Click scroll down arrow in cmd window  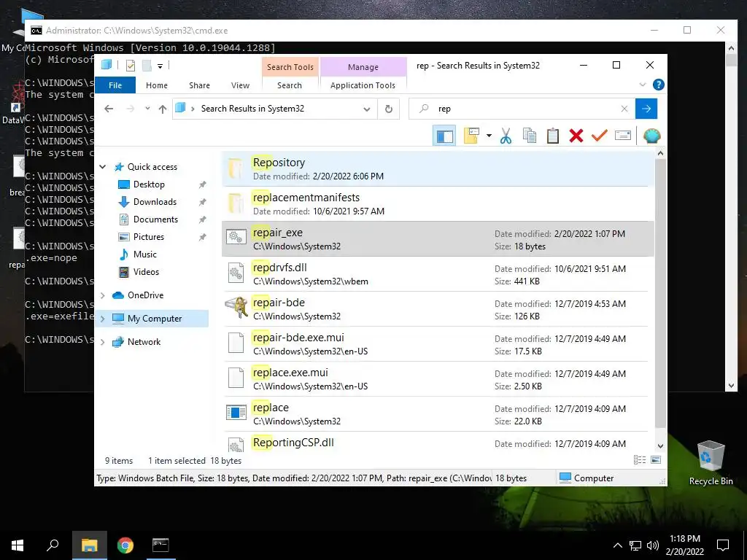(x=731, y=385)
